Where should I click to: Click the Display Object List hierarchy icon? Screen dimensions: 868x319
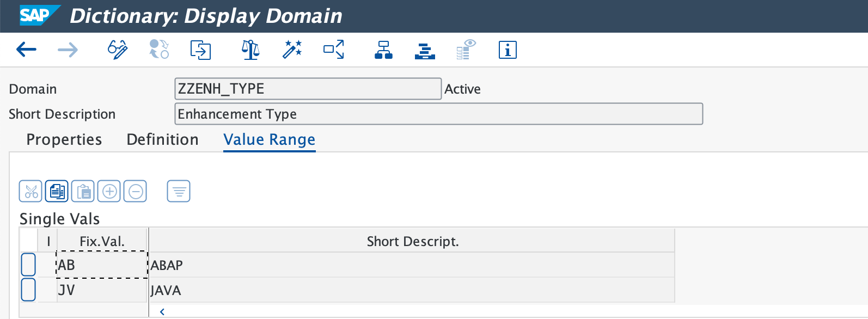(x=383, y=50)
